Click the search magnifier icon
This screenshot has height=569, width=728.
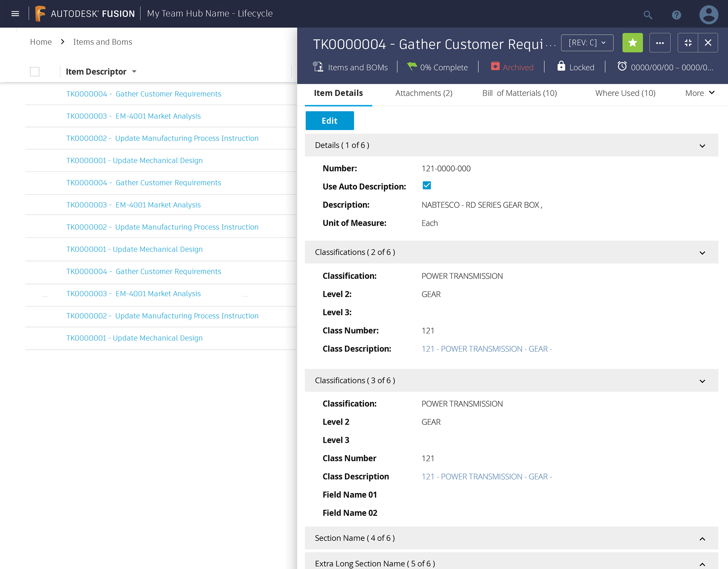(x=648, y=15)
